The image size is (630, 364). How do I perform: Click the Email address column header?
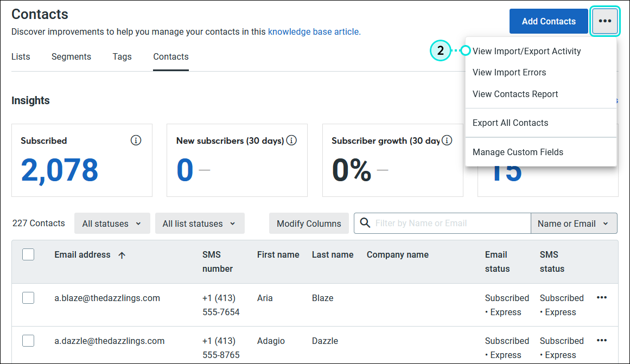coord(82,255)
